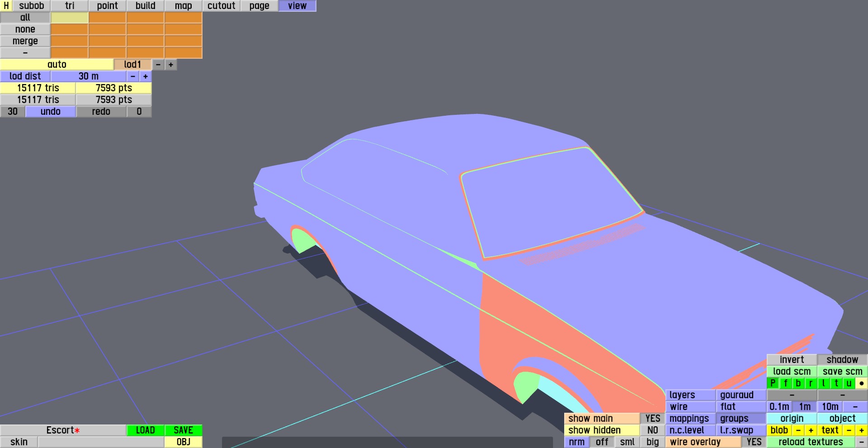Screen dimensions: 868x448
Task: Toggle the green u view button
Action: (x=849, y=383)
